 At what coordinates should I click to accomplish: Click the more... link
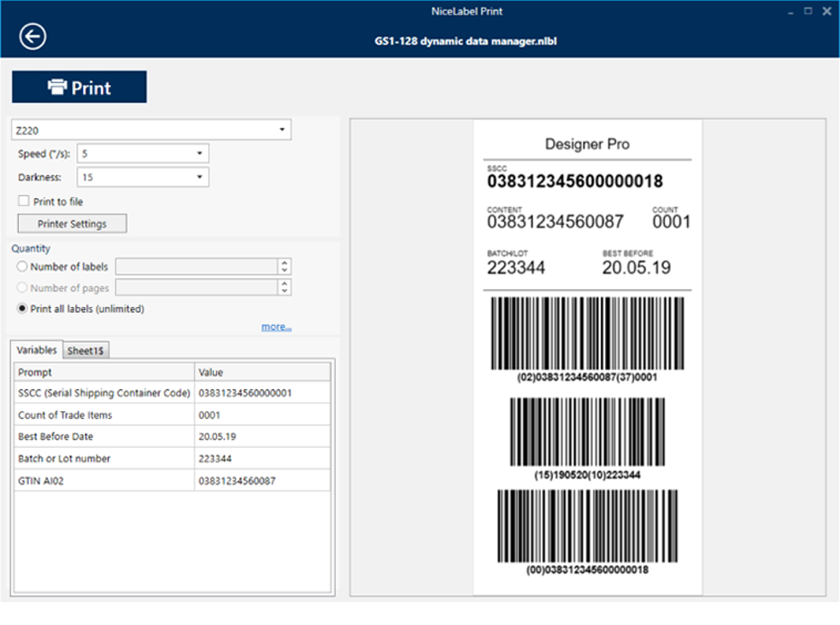276,327
